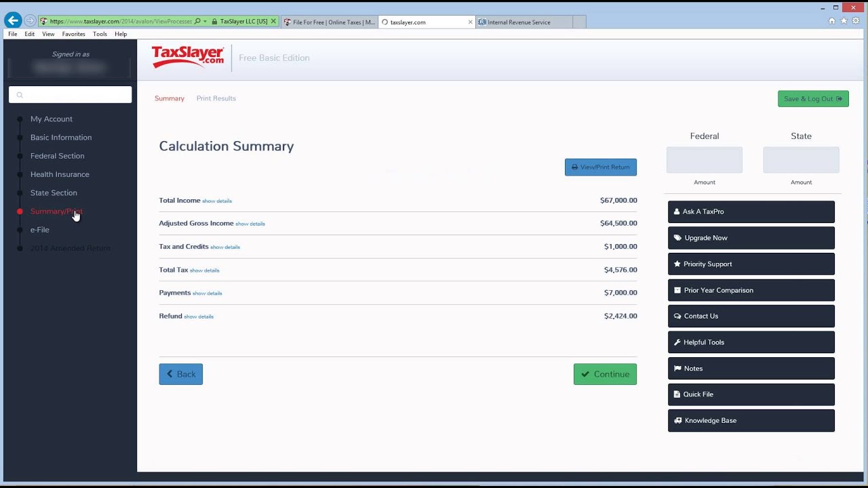This screenshot has width=868, height=488.
Task: Click the $67,000.00 Total Income amount
Action: pos(618,201)
